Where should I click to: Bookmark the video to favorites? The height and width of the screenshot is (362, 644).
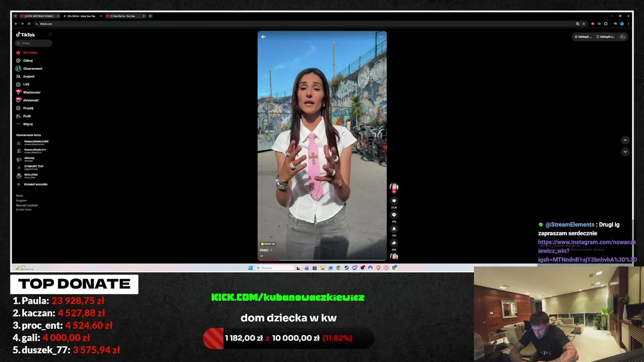coord(394,229)
